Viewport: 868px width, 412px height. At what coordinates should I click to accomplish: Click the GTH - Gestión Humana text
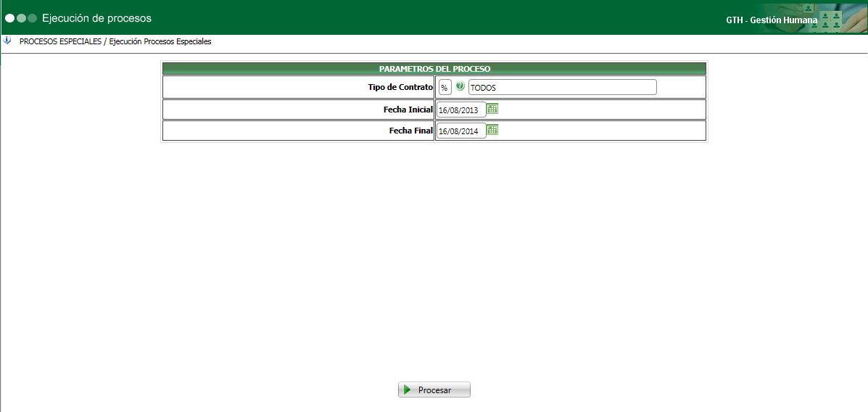click(772, 20)
